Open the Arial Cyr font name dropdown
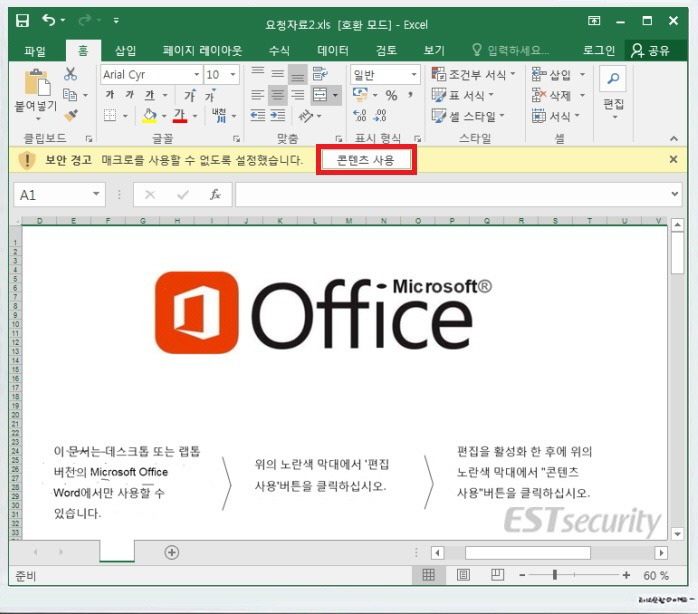This screenshot has width=698, height=614. coord(196,74)
